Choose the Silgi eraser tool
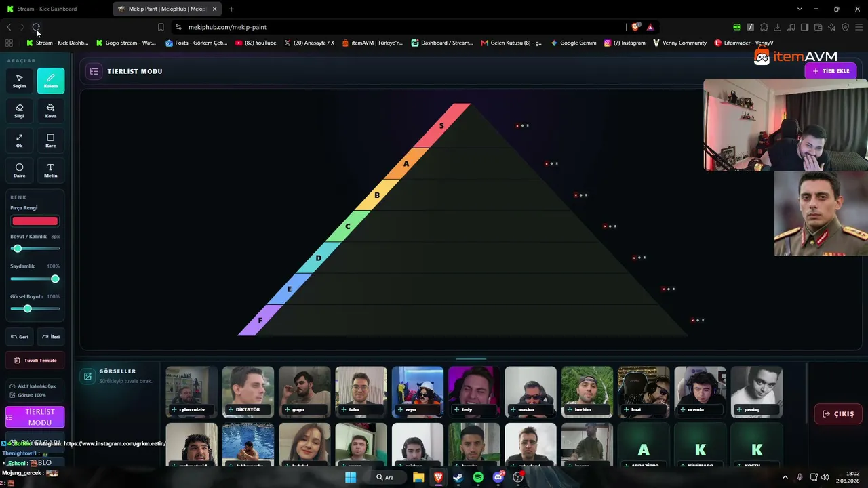This screenshot has width=868, height=488. (x=19, y=110)
